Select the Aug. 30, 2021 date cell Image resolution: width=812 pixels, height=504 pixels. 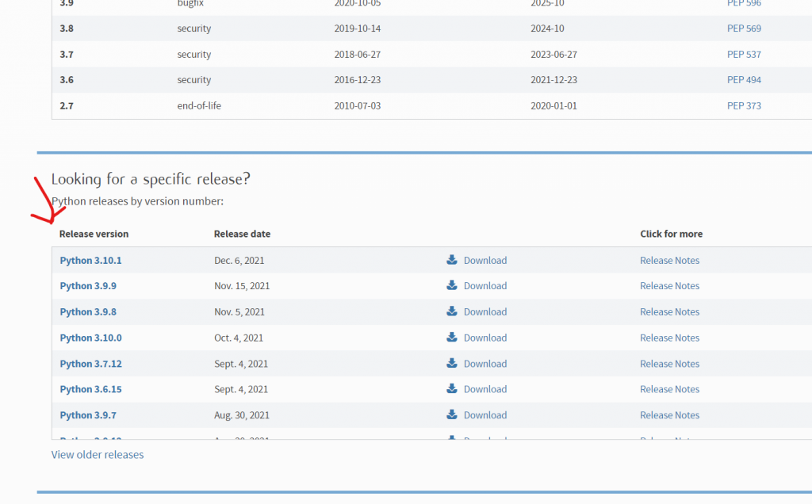[x=242, y=415]
